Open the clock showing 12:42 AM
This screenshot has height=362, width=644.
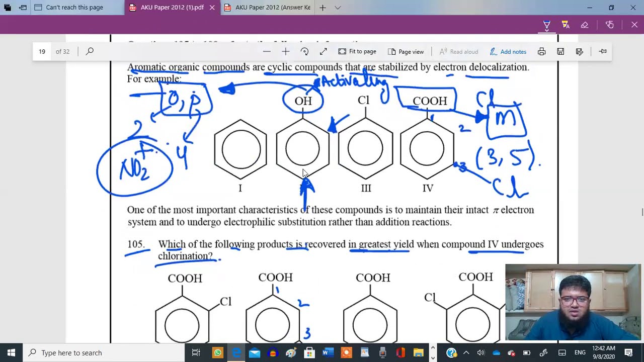coord(604,352)
